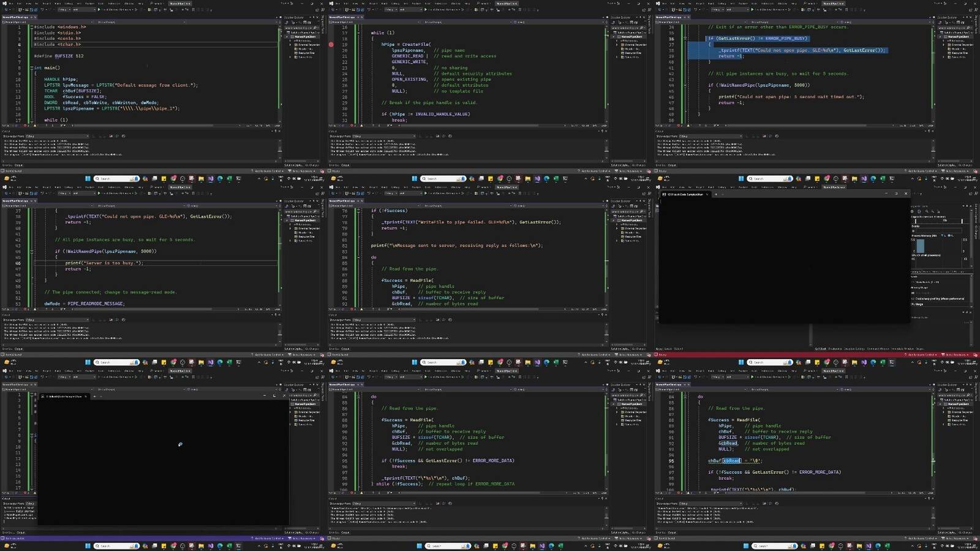Screen dimensions: 980x551
Task: Open Edge from taskbar under the #include frame
Action: 220,179
